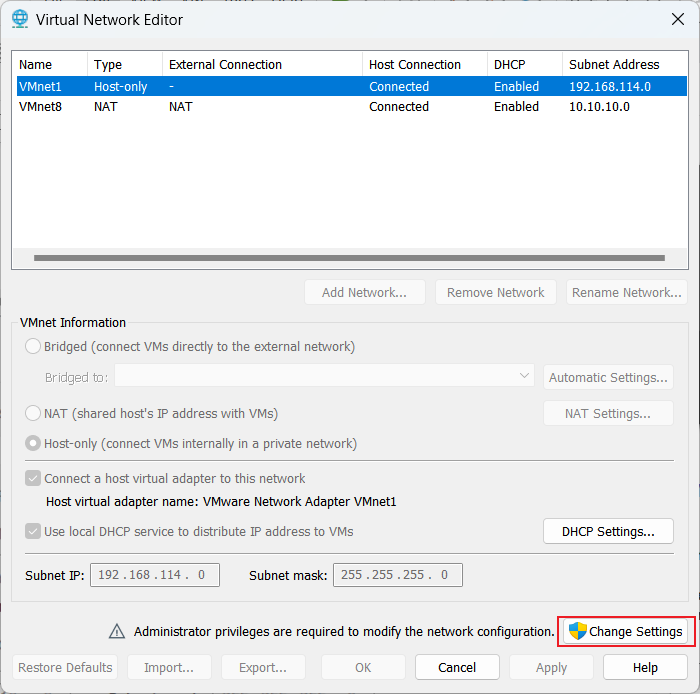
Task: Toggle Connect a host virtual adapter checkbox
Action: pos(33,478)
